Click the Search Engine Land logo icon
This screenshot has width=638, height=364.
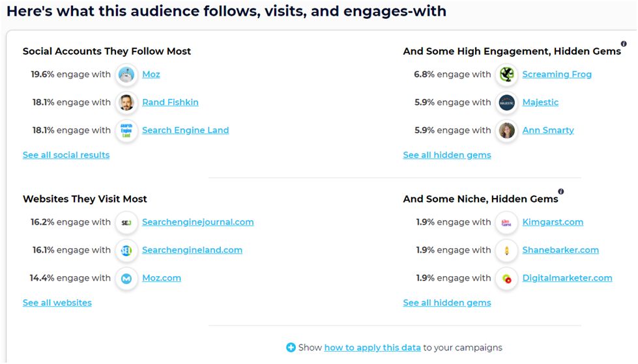(126, 130)
